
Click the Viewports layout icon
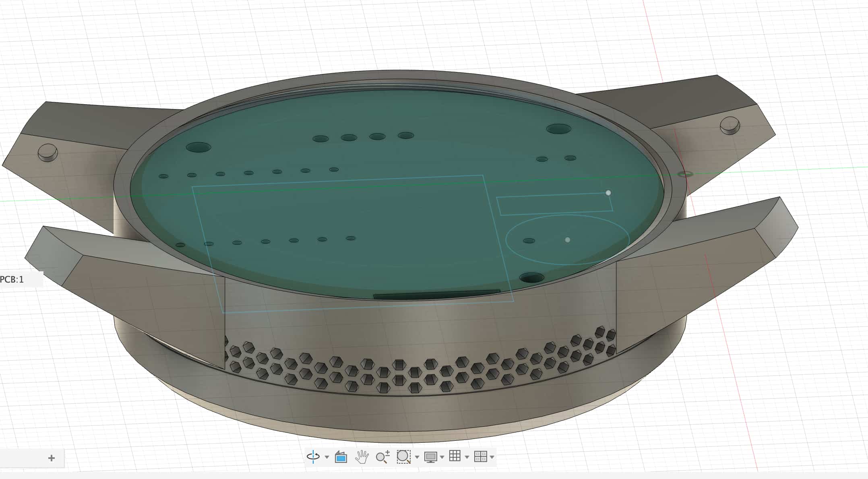(x=481, y=456)
